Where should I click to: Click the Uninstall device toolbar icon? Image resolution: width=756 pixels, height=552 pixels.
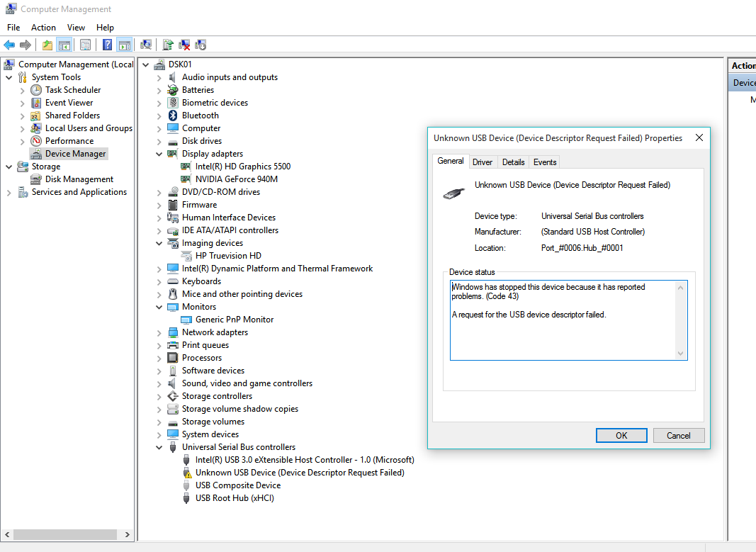[184, 45]
